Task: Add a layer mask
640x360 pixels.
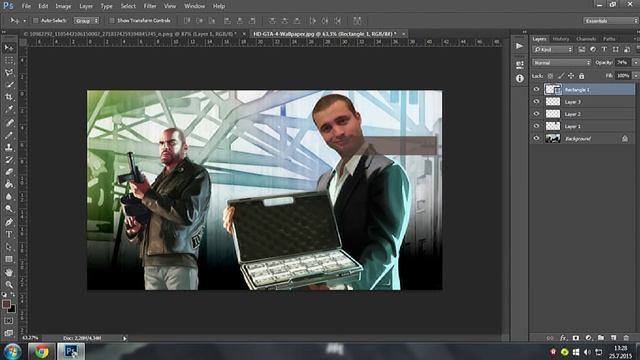Action: 576,338
